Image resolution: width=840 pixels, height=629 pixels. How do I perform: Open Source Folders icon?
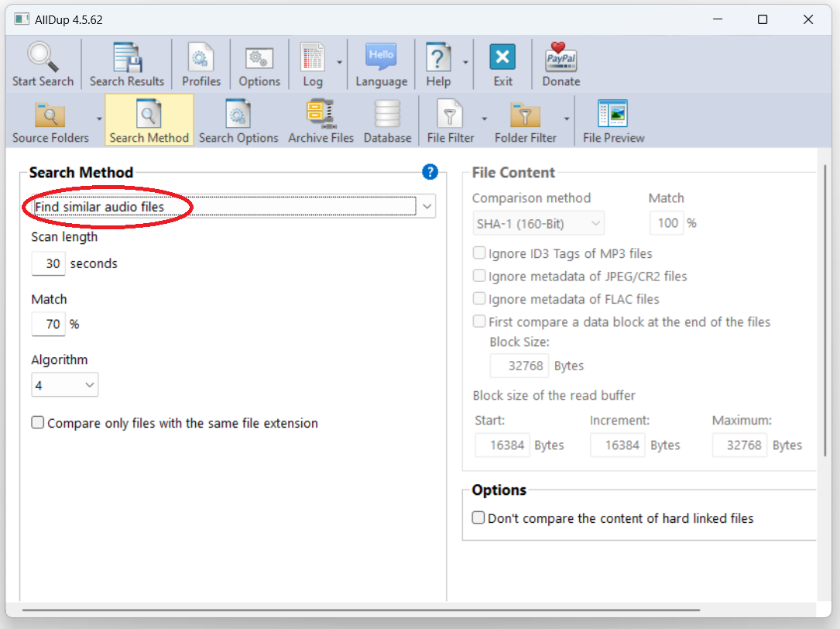coord(50,114)
